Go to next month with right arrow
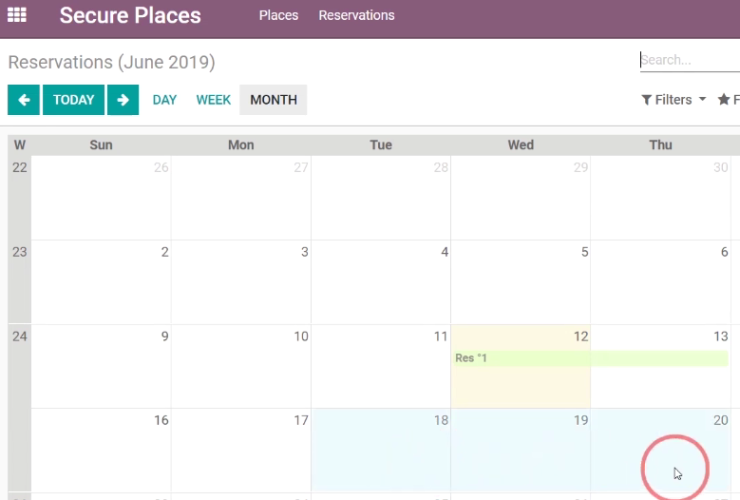 coord(123,100)
